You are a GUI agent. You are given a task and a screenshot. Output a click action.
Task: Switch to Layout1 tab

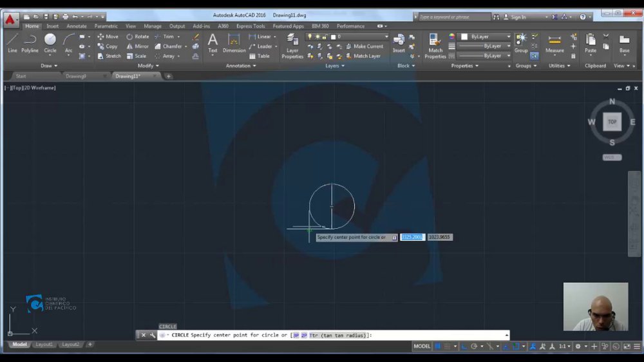[44, 345]
